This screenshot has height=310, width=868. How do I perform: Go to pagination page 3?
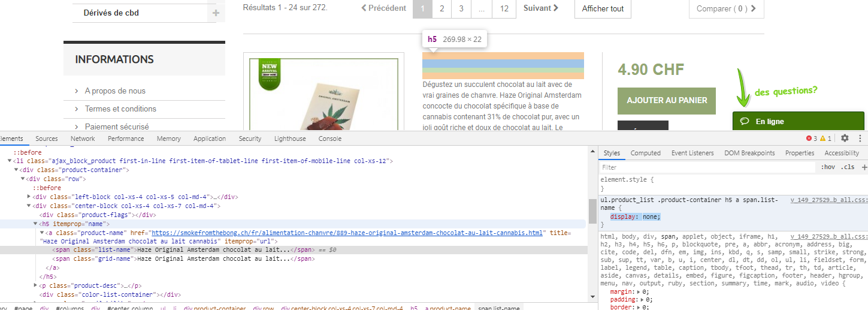tap(461, 8)
